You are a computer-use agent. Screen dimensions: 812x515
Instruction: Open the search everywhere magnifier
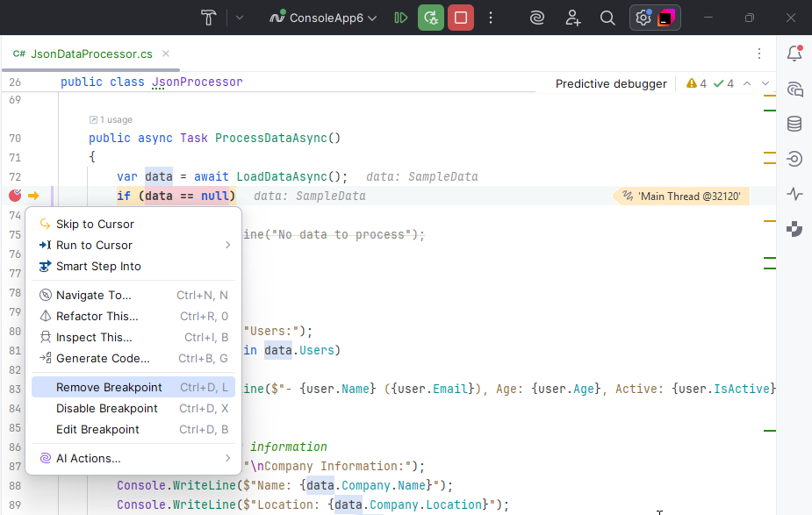(x=608, y=18)
